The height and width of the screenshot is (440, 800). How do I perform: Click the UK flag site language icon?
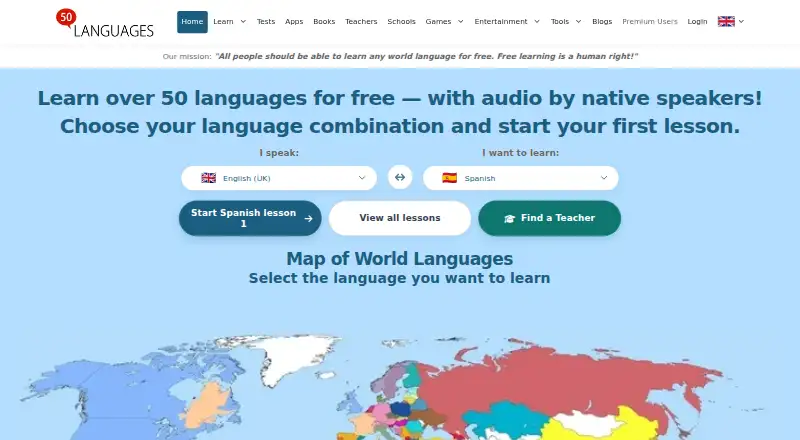click(726, 21)
